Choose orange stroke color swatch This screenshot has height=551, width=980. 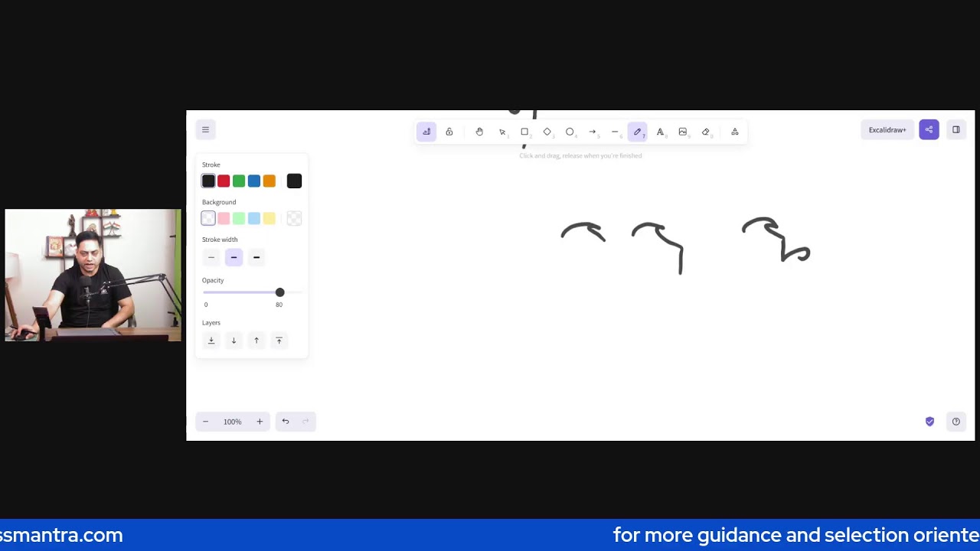[269, 181]
